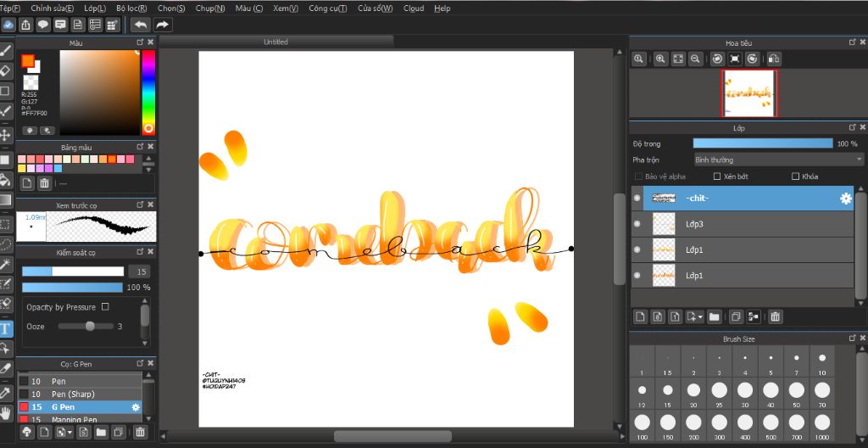Open G Pen brush settings gear

136,407
